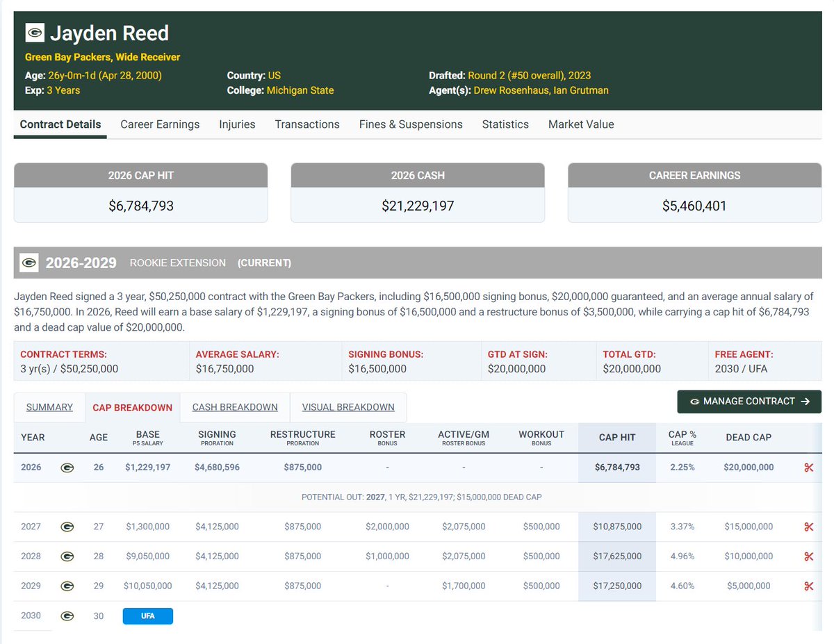
Task: Click the US country link
Action: click(275, 75)
